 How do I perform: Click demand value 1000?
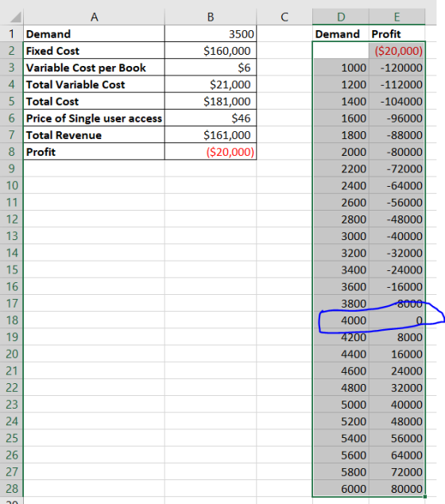coord(341,68)
